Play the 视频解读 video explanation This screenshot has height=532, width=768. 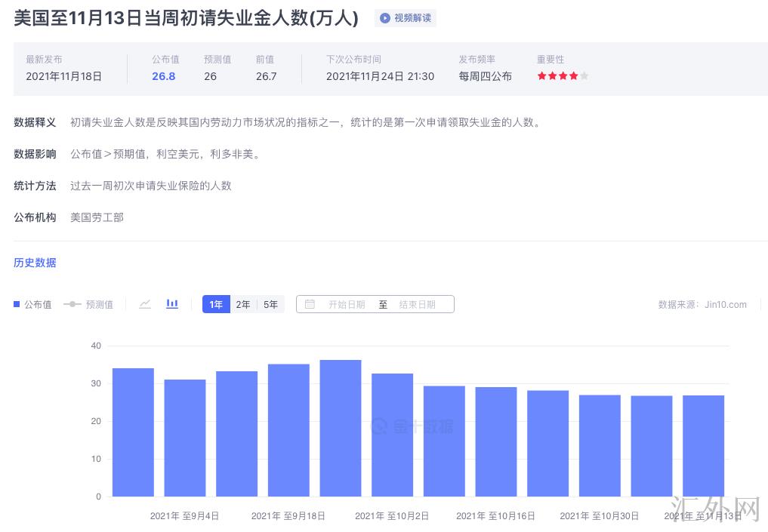406,18
